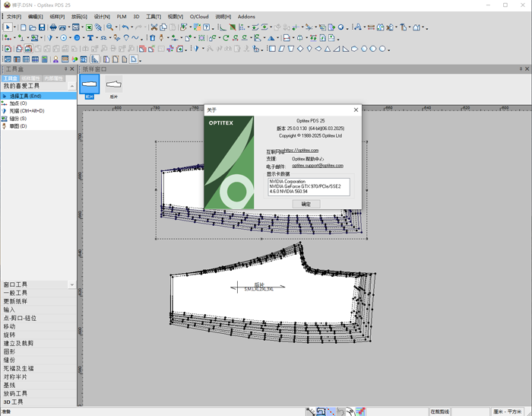
Task: Open the text tool dropdown arrow
Action: 97,38
